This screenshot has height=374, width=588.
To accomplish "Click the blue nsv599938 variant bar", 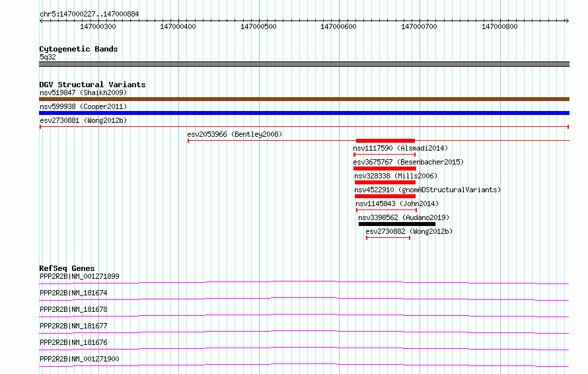I will pyautogui.click(x=304, y=113).
